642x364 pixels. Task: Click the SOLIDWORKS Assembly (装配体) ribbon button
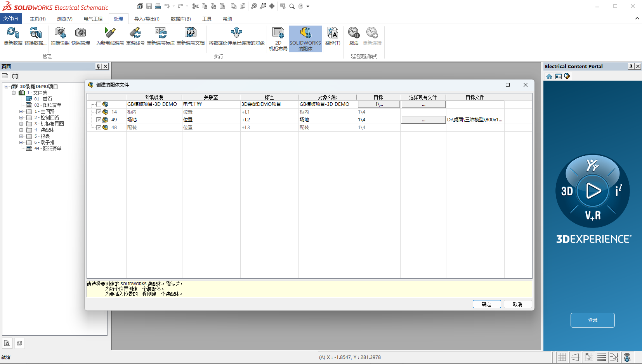point(305,39)
